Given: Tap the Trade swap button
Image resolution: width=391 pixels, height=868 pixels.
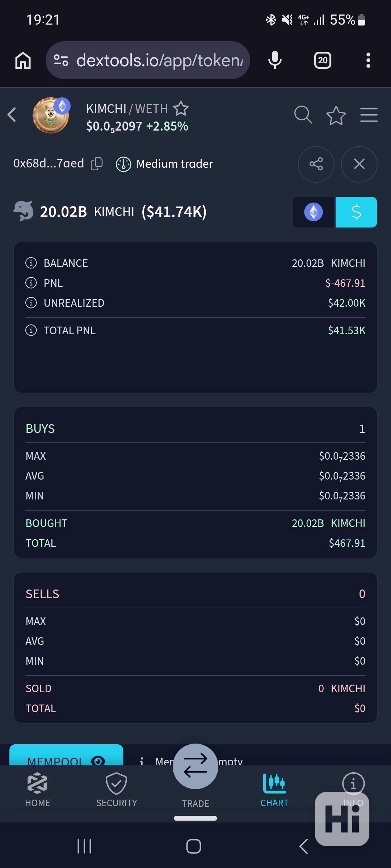Looking at the screenshot, I should tap(195, 767).
